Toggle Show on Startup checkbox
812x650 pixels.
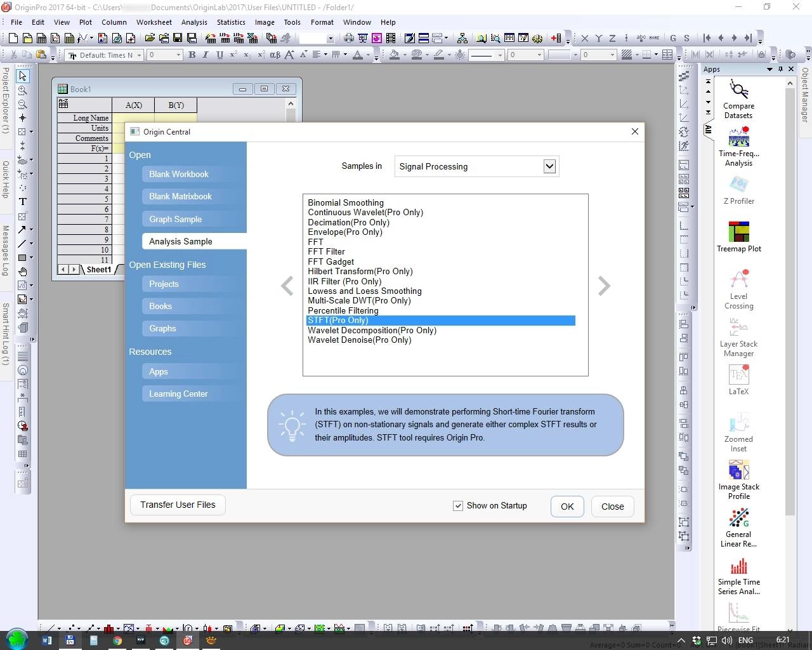tap(458, 506)
